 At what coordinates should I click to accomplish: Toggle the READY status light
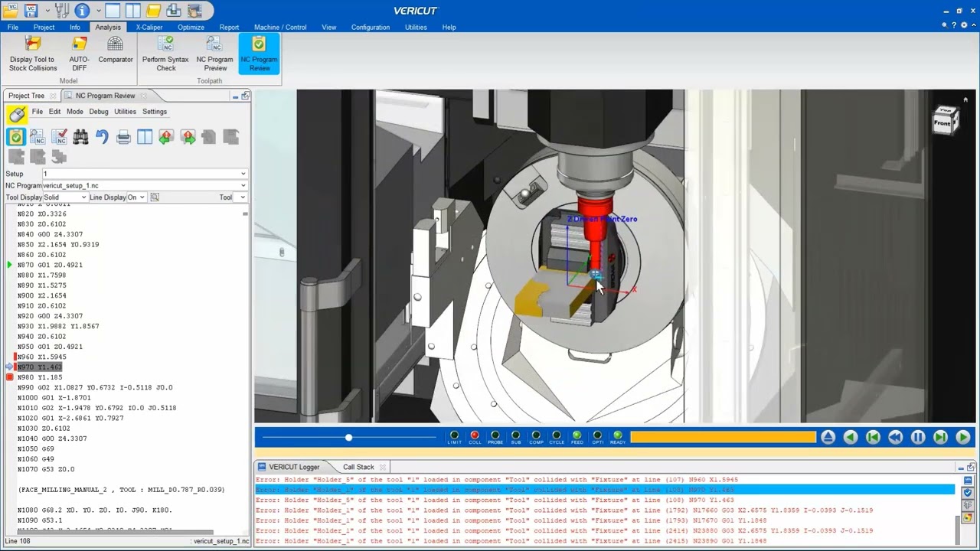618,437
